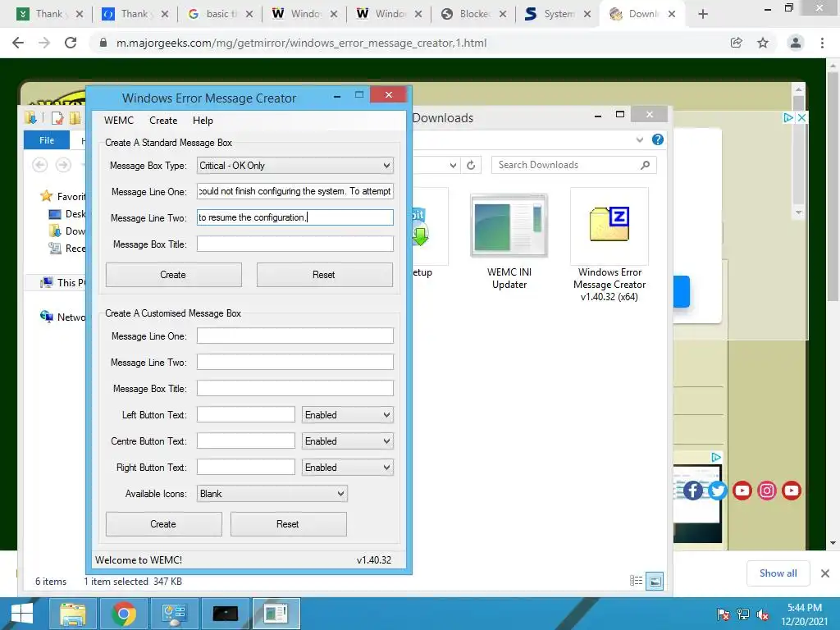
Task: Click Create in the Standard Message Box section
Action: point(174,275)
